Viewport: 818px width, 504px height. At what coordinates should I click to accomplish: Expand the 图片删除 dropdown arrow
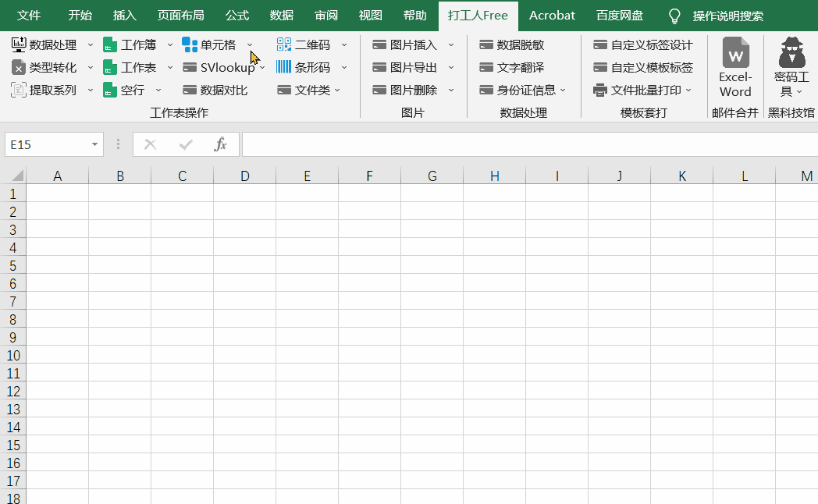(451, 91)
